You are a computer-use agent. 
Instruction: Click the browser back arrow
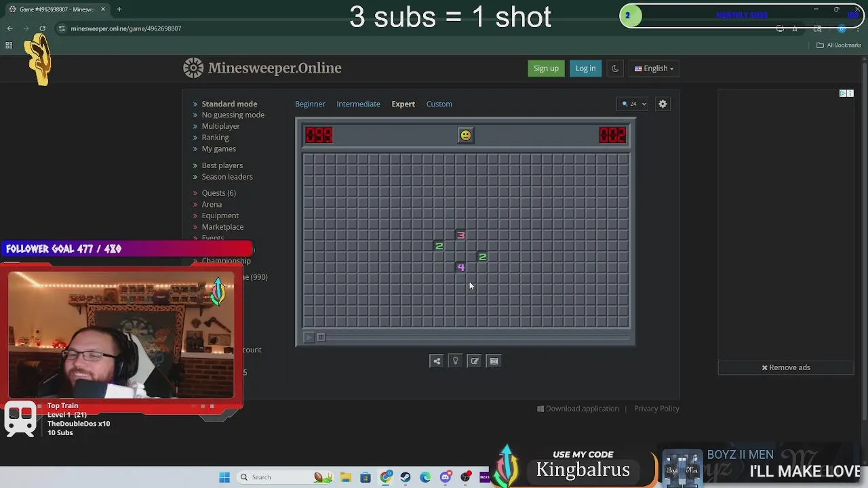pyautogui.click(x=9, y=28)
